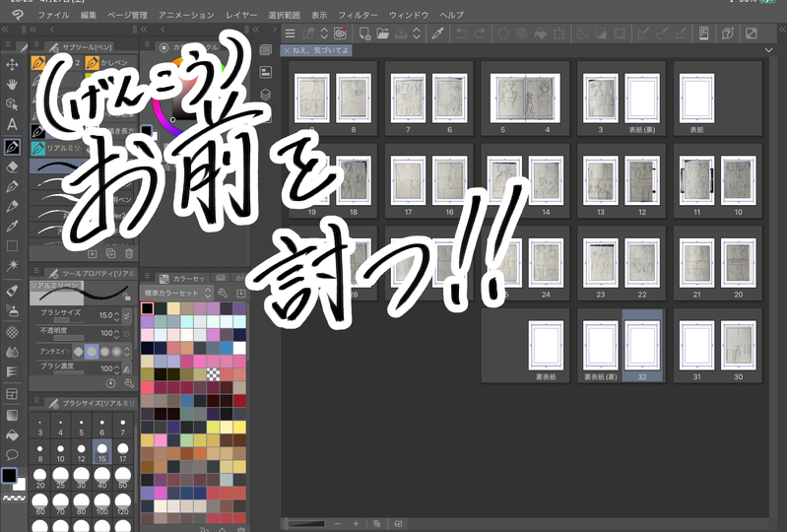Delete sub tool with trash icon

pyautogui.click(x=129, y=254)
